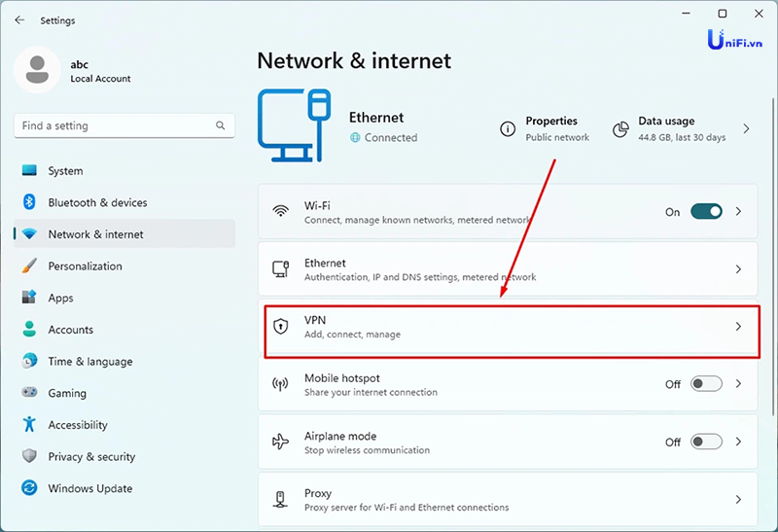Click Network & internet sidebar label
The image size is (778, 532).
coord(95,234)
